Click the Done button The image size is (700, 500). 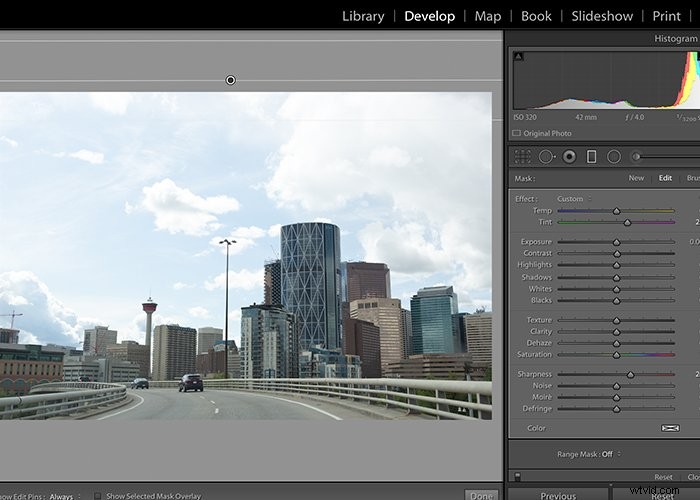pyautogui.click(x=481, y=495)
